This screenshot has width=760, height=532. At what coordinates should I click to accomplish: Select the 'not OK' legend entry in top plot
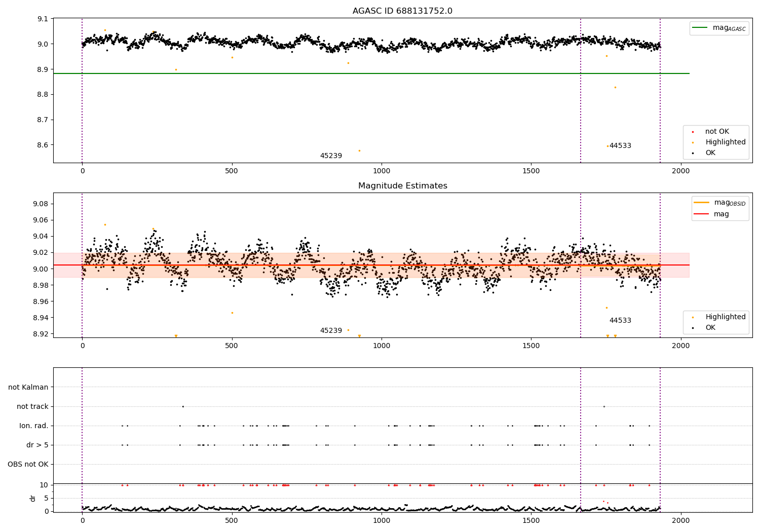click(717, 132)
